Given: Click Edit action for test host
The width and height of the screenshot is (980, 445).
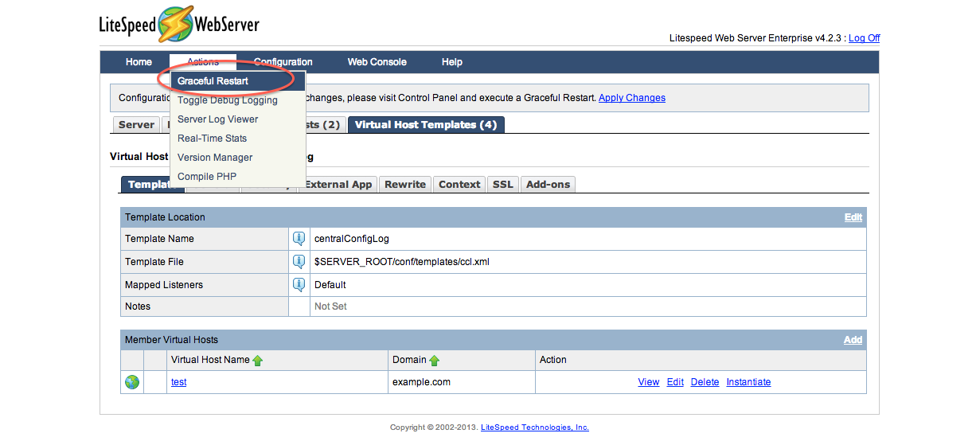Looking at the screenshot, I should coord(675,382).
